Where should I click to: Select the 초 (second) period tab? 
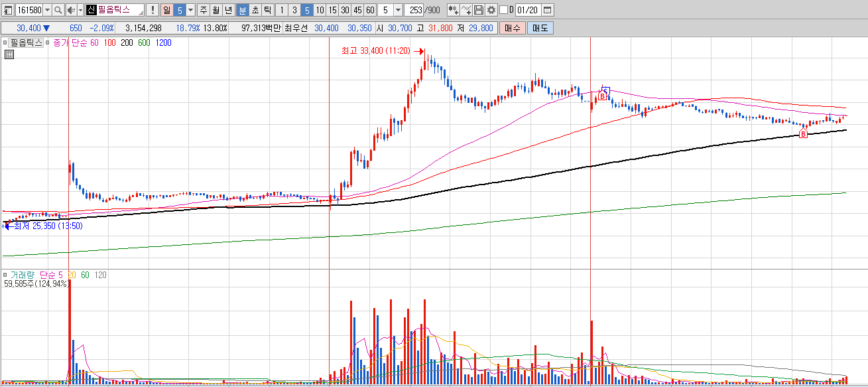coord(255,10)
